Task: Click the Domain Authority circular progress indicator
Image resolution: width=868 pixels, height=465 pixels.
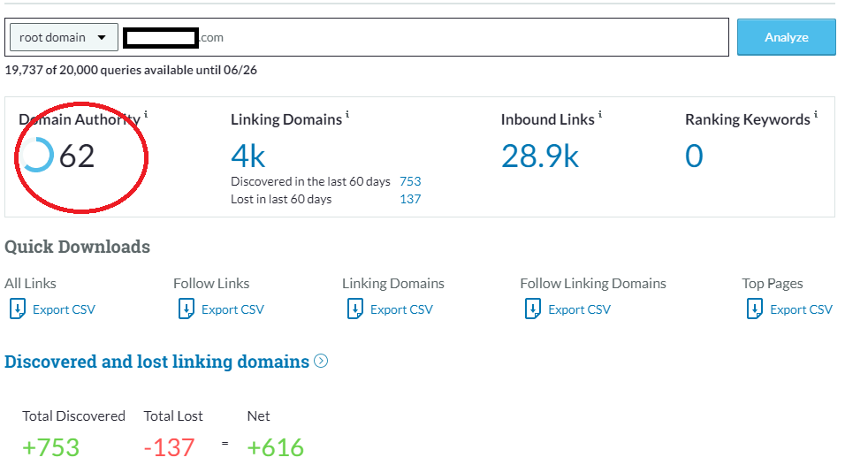Action: tap(37, 156)
